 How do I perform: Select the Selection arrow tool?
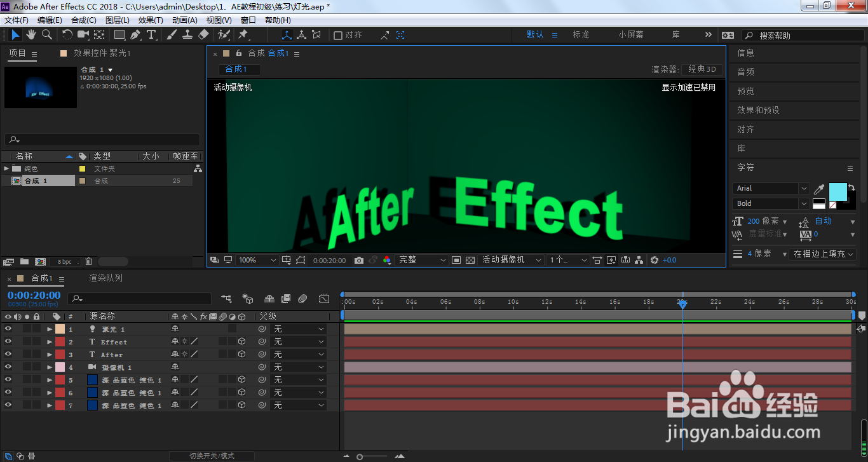pyautogui.click(x=15, y=34)
